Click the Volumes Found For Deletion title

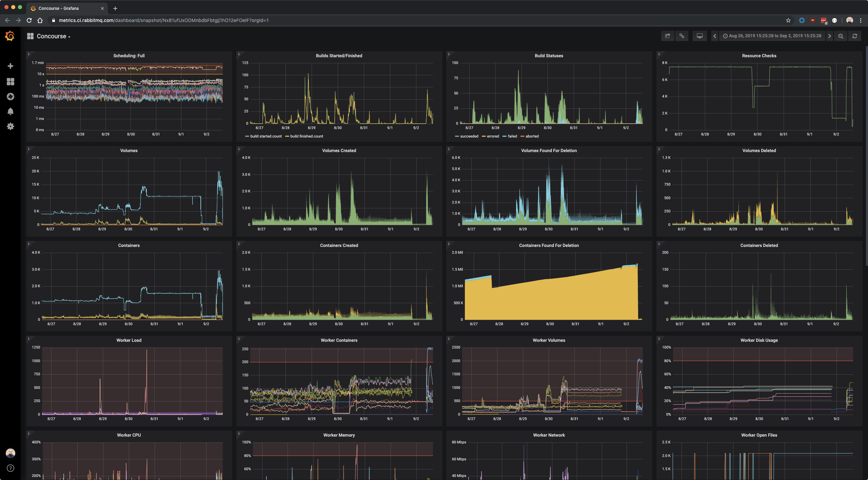click(x=549, y=150)
